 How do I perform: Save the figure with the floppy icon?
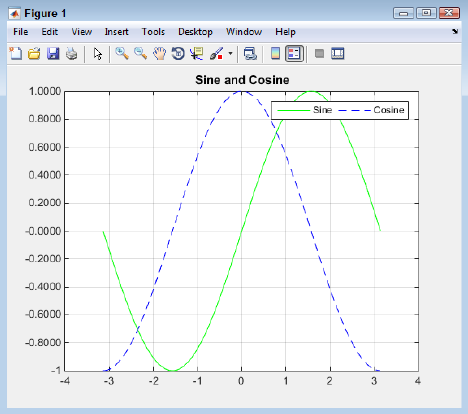53,53
